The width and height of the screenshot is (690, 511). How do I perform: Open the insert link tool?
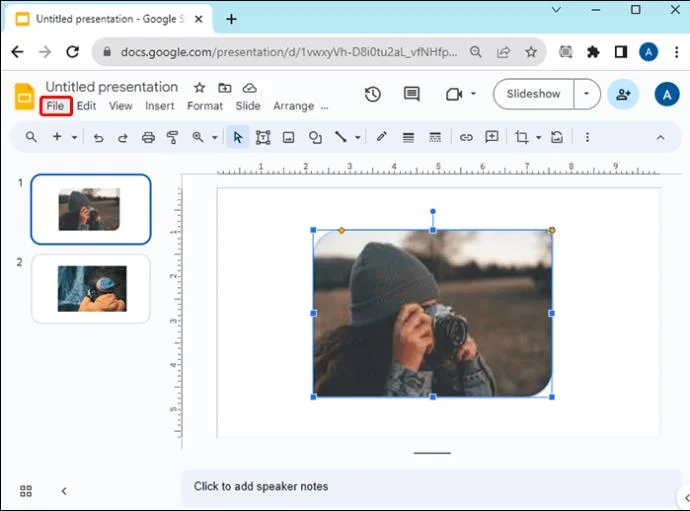point(466,137)
